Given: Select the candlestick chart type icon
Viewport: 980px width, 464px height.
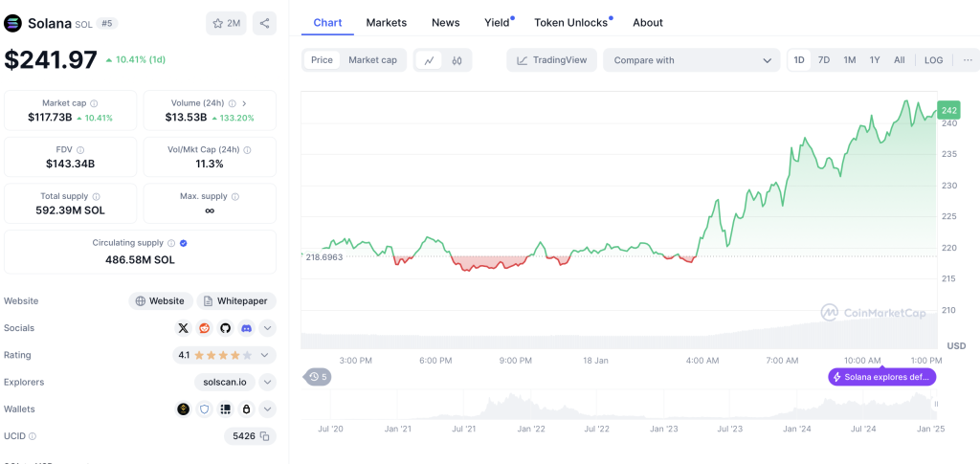Looking at the screenshot, I should click(x=457, y=60).
